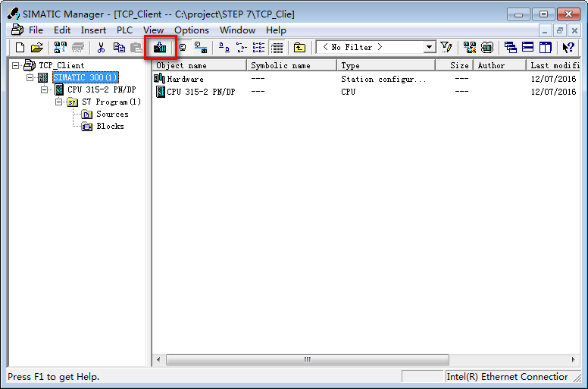Click the Online view toolbar icon

(x=183, y=47)
